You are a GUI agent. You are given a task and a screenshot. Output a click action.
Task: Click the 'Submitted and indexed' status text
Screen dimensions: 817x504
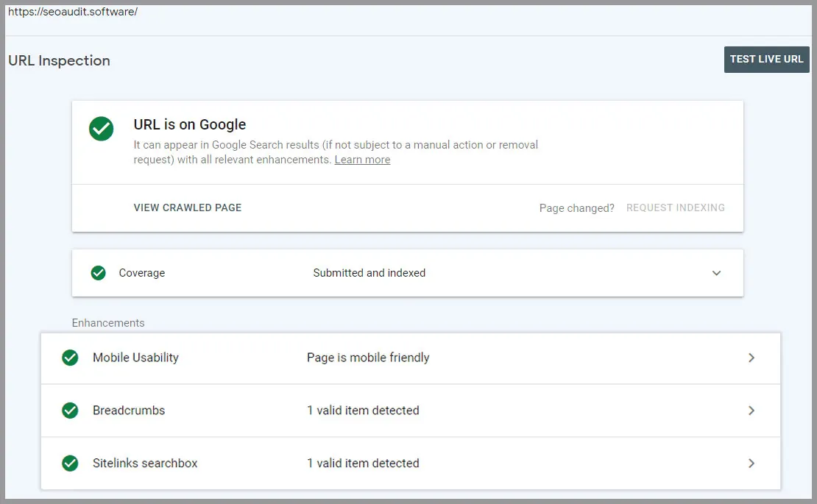[369, 273]
